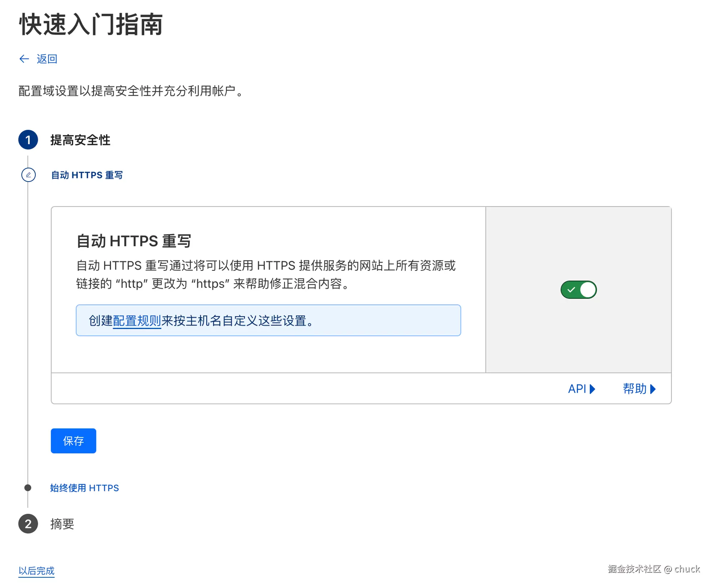Click the triangle arrow next to 帮助

tap(653, 389)
